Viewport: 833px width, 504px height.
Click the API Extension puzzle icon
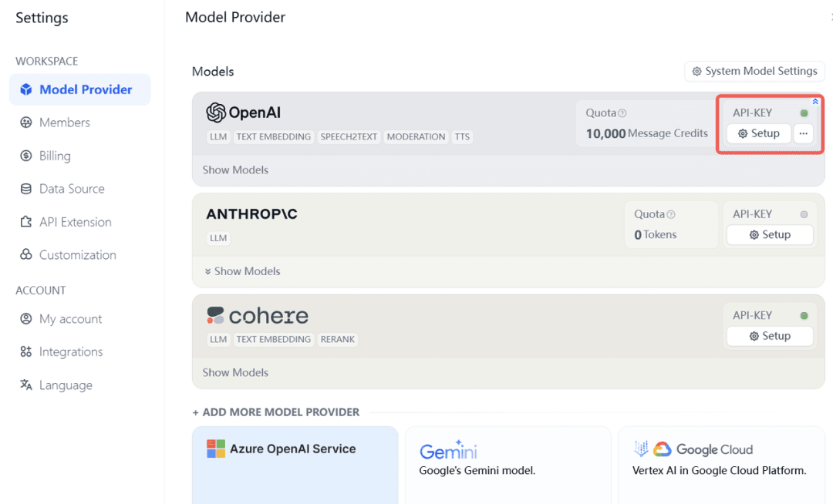point(26,222)
